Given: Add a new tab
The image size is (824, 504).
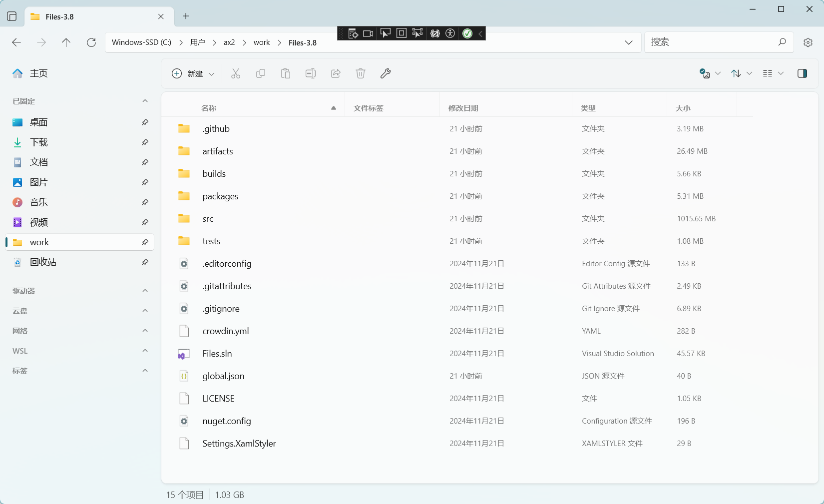Looking at the screenshot, I should pos(186,16).
